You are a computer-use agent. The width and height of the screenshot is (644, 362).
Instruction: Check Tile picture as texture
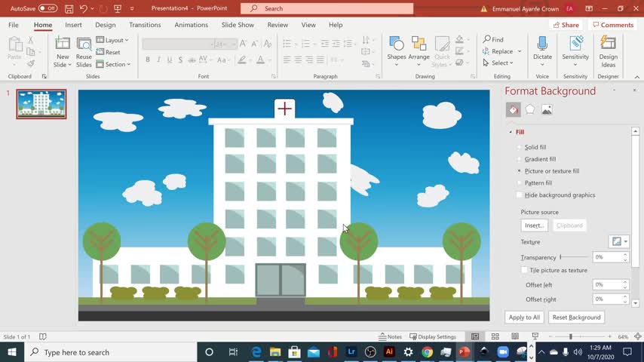coord(524,270)
